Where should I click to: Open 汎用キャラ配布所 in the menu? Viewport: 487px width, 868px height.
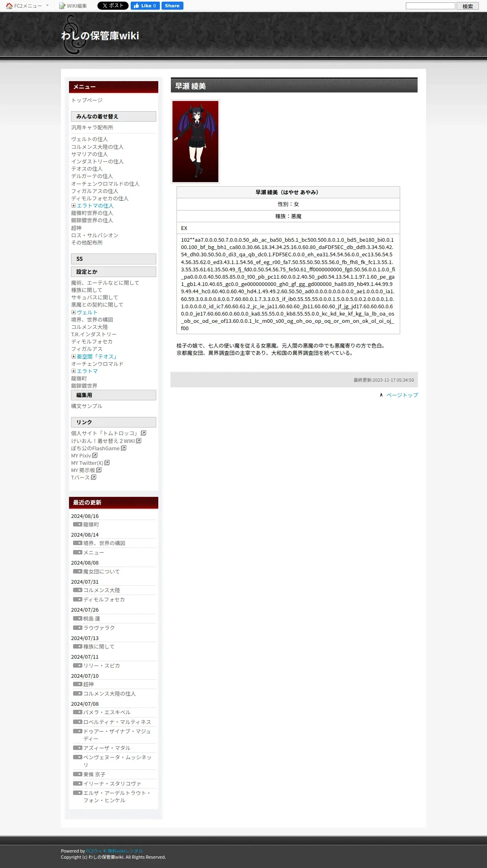coord(92,127)
